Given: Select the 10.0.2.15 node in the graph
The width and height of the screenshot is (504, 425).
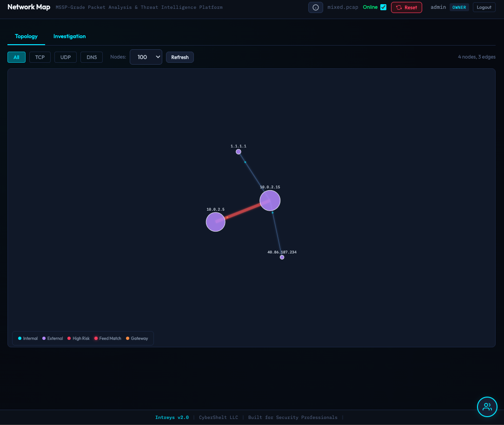Looking at the screenshot, I should click(x=270, y=200).
